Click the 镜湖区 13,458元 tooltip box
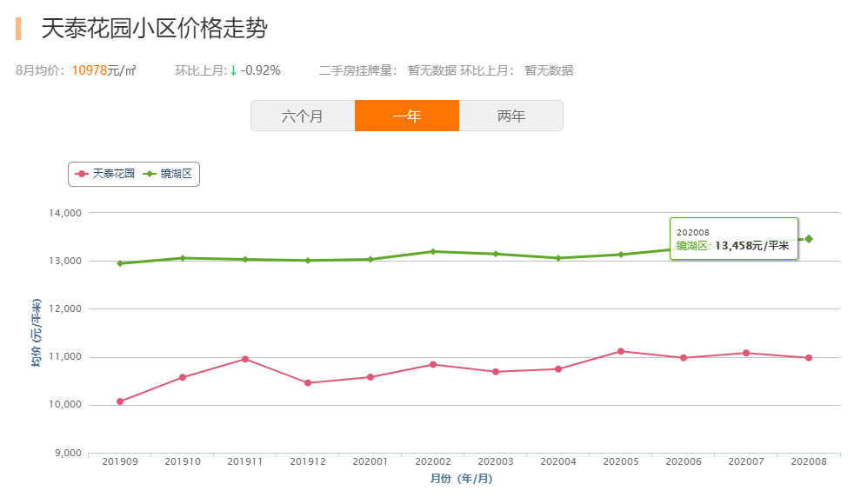The width and height of the screenshot is (861, 504). pos(733,239)
